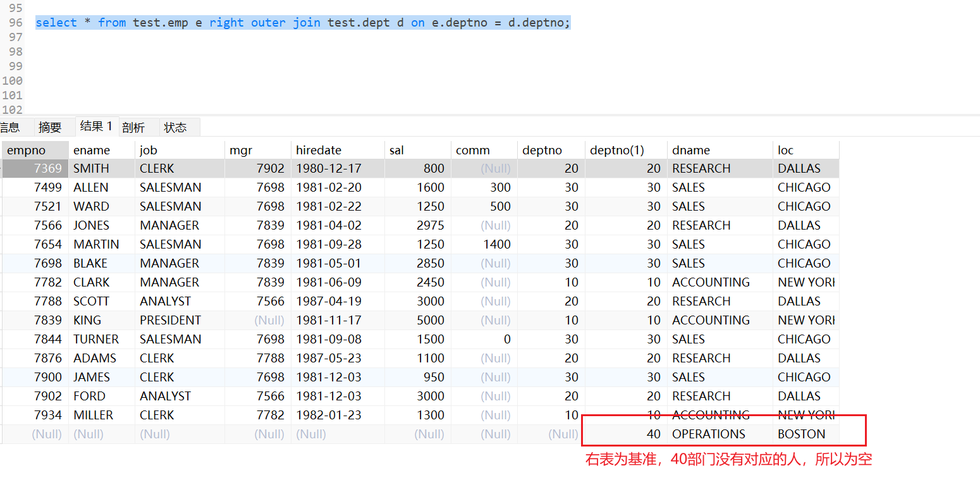Select hiredate cell 1987-05-23

coord(329,359)
